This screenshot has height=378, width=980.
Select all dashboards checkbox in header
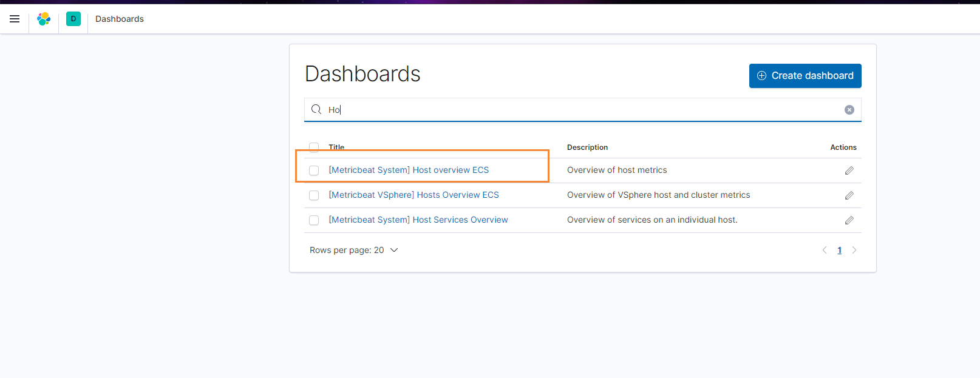(314, 147)
